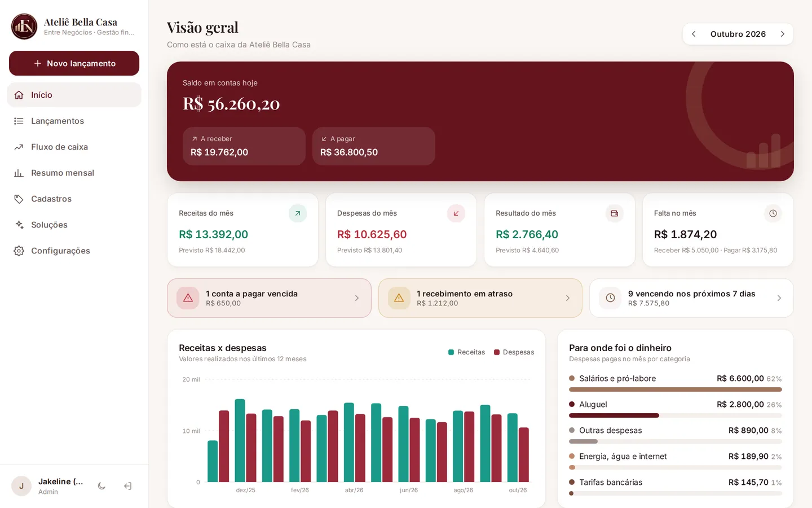
Task: Click the Saldo R$ 56.260,20 value
Action: coord(231,104)
